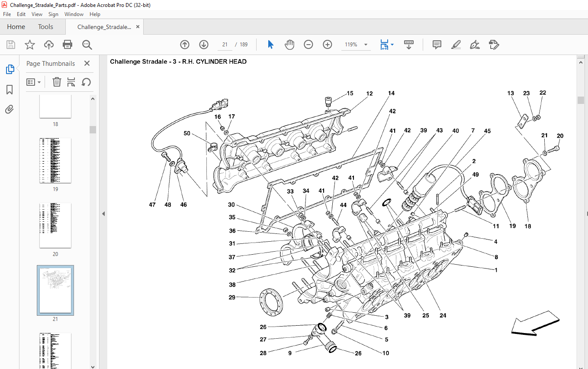The image size is (588, 369).
Task: Click the scrolling mode read icon
Action: [409, 45]
